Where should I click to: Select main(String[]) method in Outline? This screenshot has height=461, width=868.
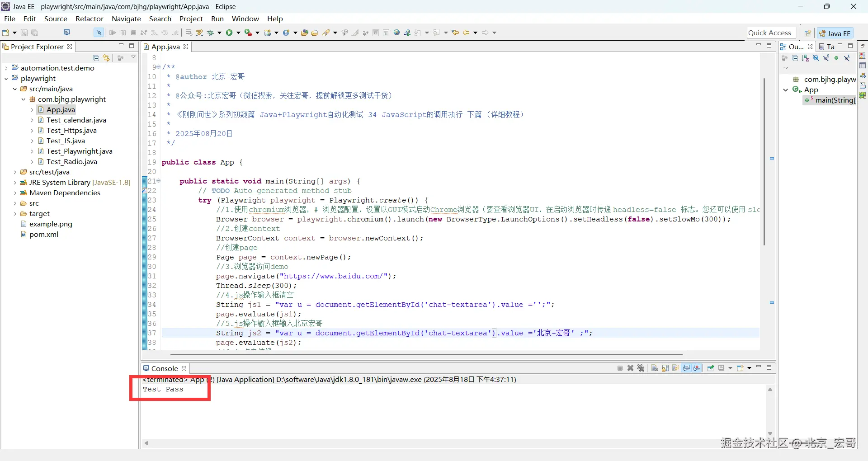[830, 100]
